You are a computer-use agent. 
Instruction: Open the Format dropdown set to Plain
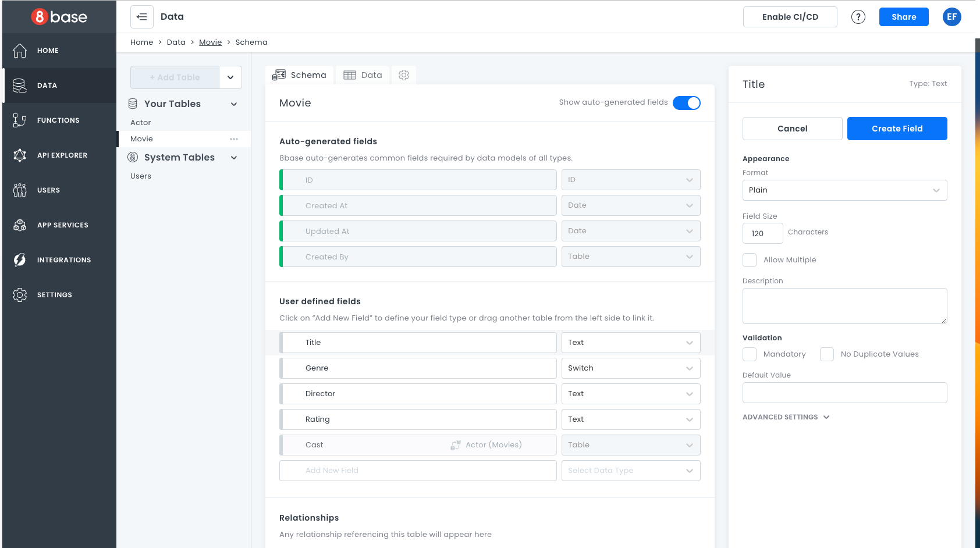click(x=844, y=190)
